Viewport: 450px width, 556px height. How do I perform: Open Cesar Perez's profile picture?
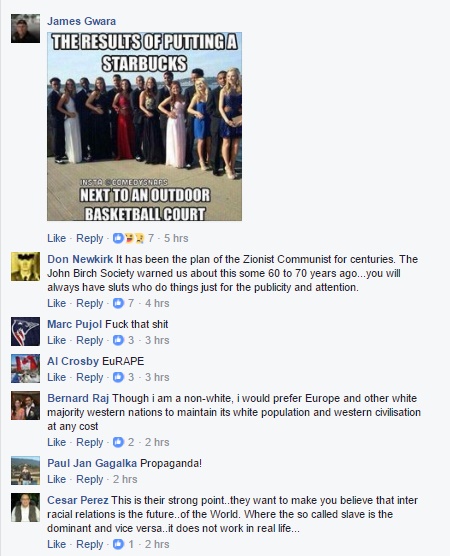coord(25,508)
